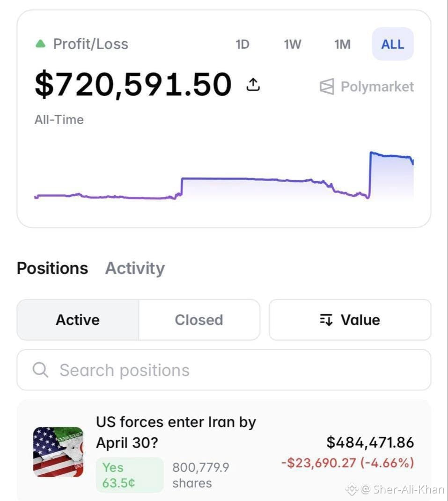The height and width of the screenshot is (501, 448).
Task: Click the $484,471.86 position value
Action: [x=370, y=442]
